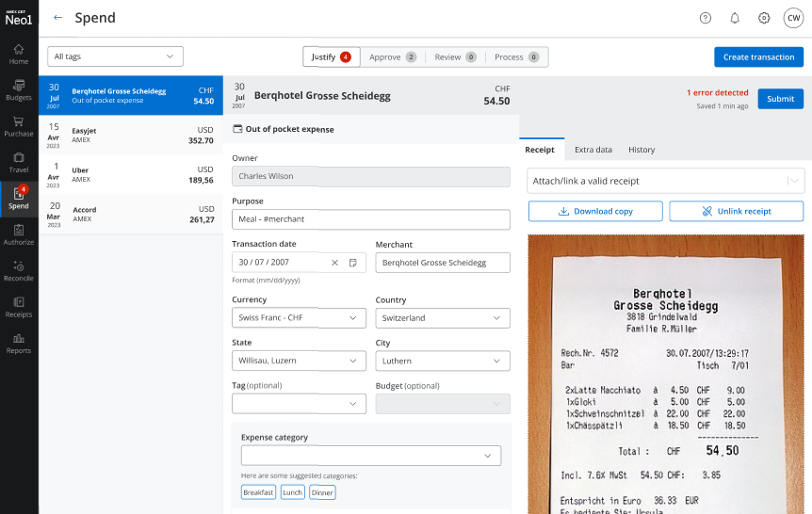Open Authorize in the sidebar
The height and width of the screenshot is (514, 812).
click(19, 235)
